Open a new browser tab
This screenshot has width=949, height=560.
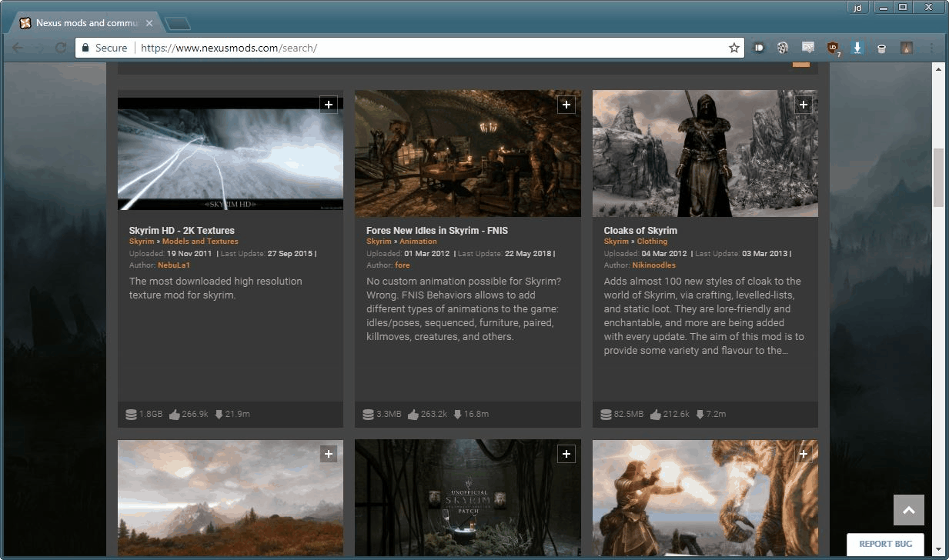pyautogui.click(x=178, y=24)
